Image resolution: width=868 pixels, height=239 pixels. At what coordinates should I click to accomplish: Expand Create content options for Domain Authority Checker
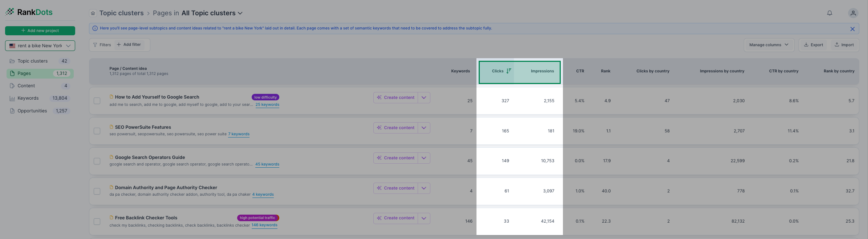424,188
